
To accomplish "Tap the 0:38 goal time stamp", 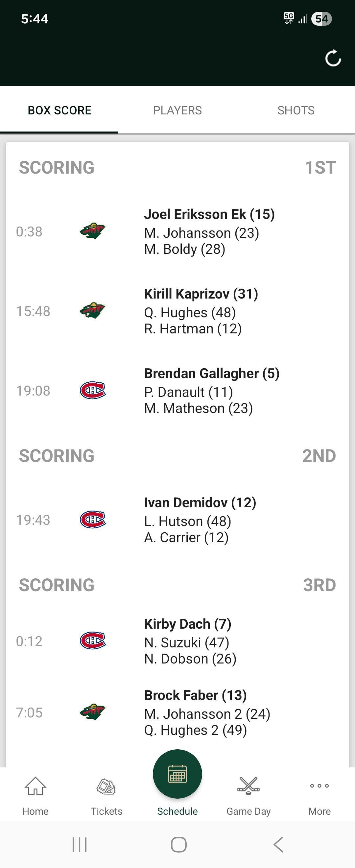I will point(29,231).
